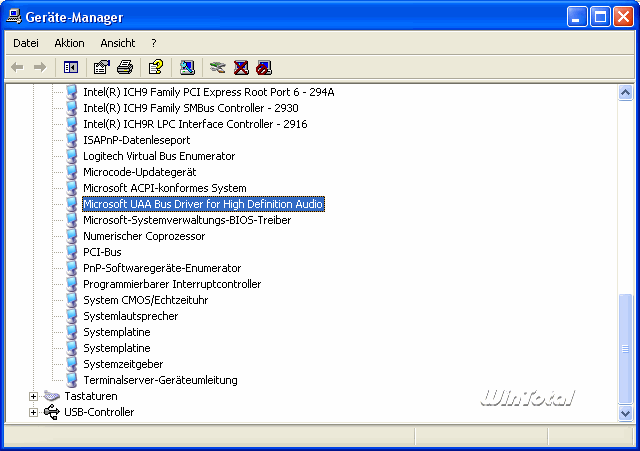Click icon beside Microcode-Updategerät

click(72, 172)
